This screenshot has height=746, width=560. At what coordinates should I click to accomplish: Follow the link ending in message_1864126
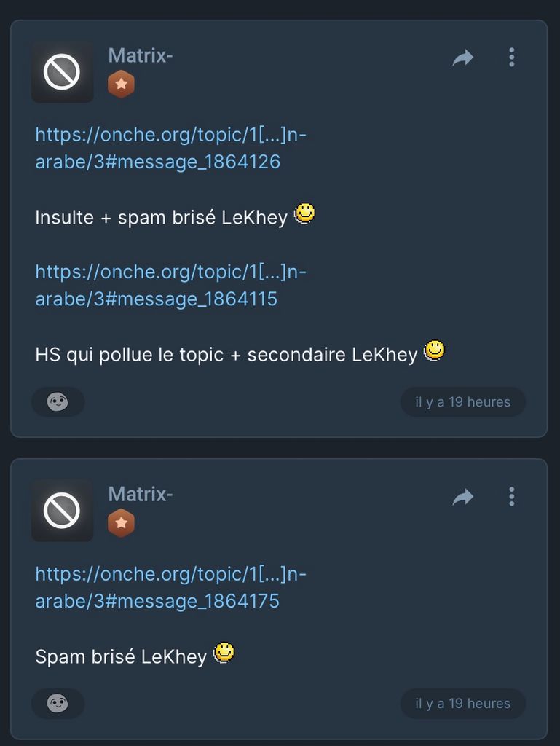(157, 148)
